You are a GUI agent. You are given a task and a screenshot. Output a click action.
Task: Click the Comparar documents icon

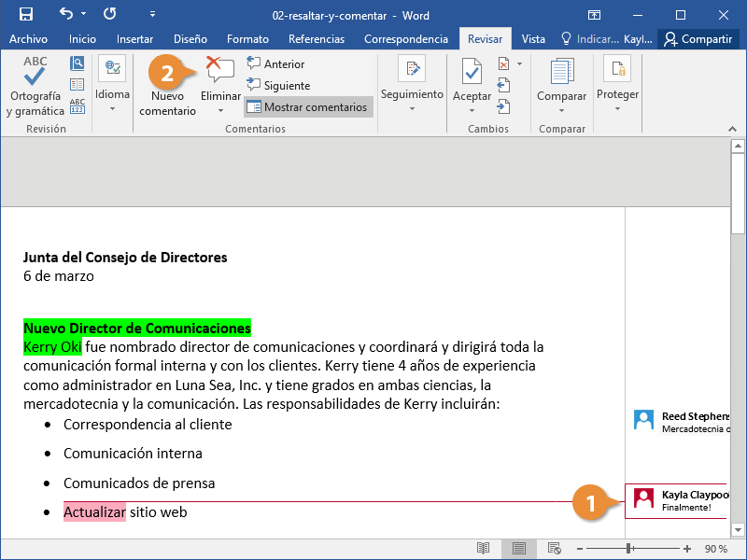[x=562, y=73]
